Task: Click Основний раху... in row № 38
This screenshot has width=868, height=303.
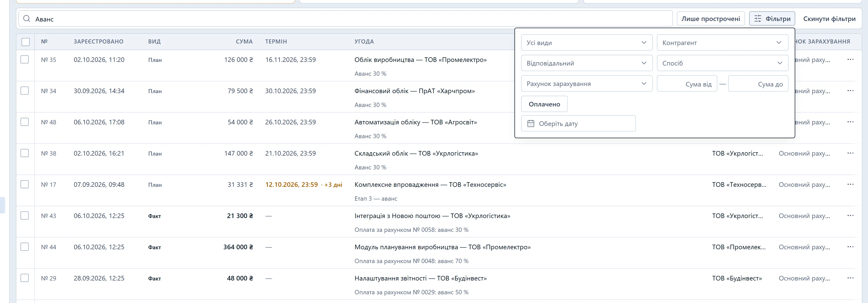Action: pos(804,153)
